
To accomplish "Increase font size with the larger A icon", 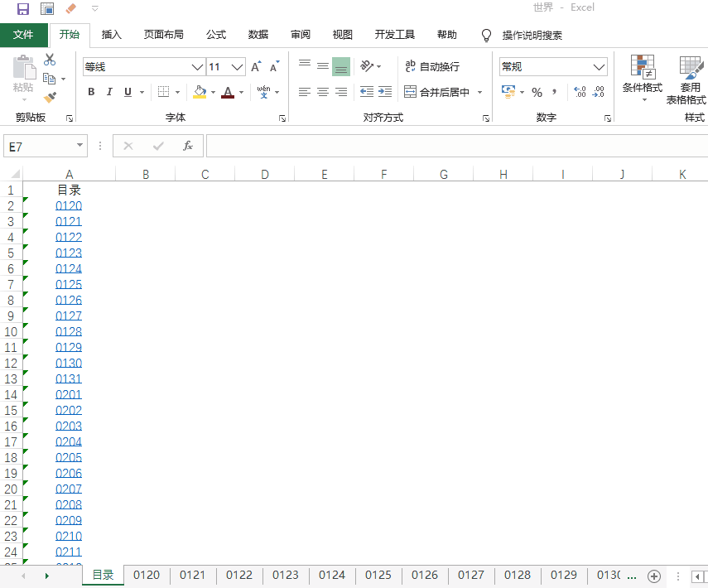I will point(256,67).
